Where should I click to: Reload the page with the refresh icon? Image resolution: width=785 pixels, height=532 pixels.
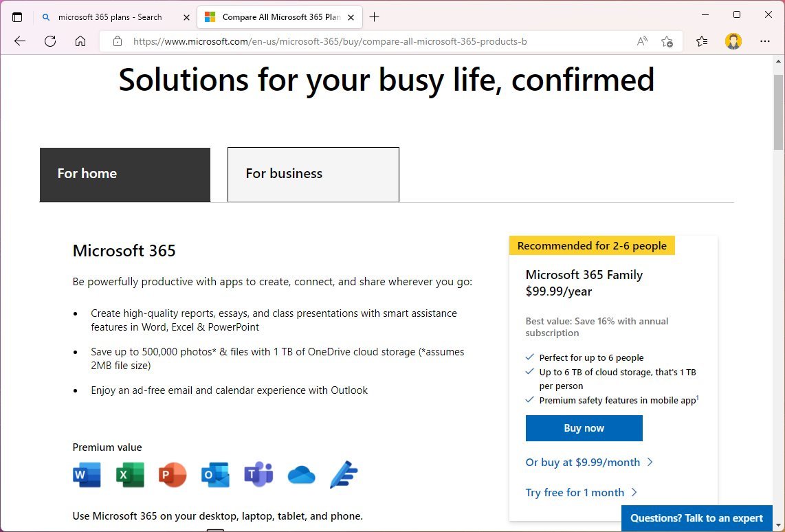point(49,41)
